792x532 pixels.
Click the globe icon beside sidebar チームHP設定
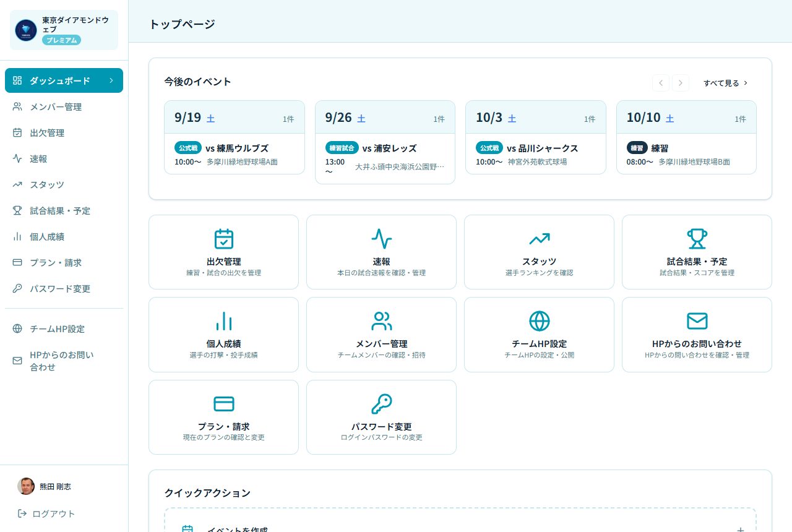click(17, 329)
